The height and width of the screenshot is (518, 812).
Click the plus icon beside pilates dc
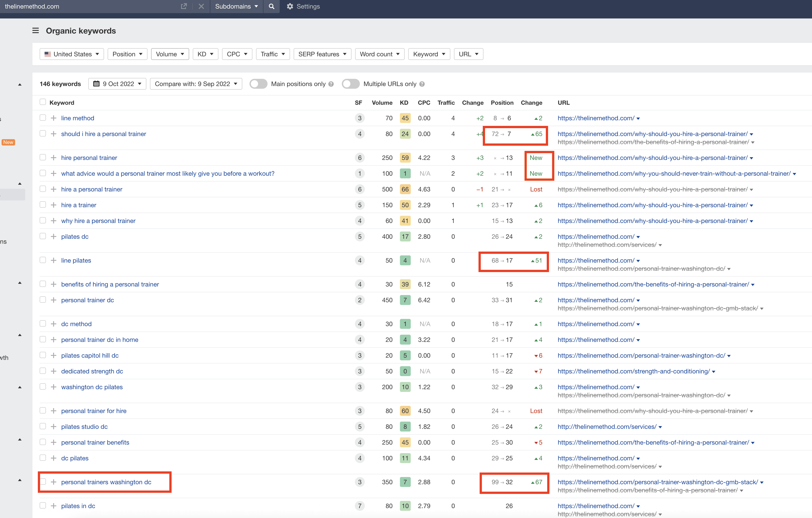pyautogui.click(x=54, y=236)
